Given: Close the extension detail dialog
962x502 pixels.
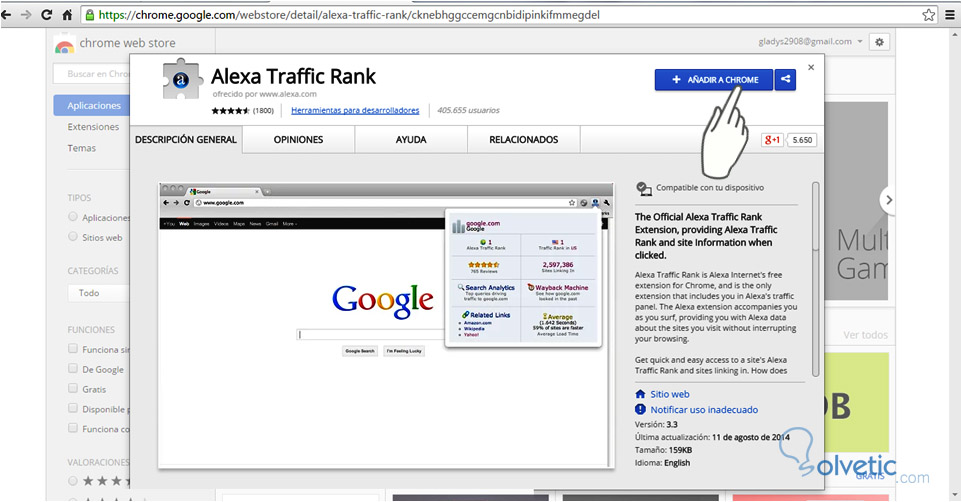Looking at the screenshot, I should click(x=811, y=68).
